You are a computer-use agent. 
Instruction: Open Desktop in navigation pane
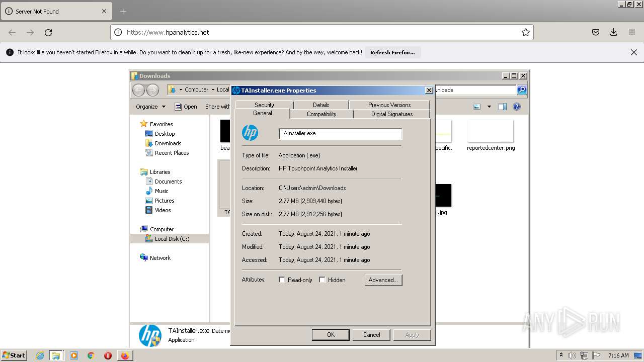point(165,134)
